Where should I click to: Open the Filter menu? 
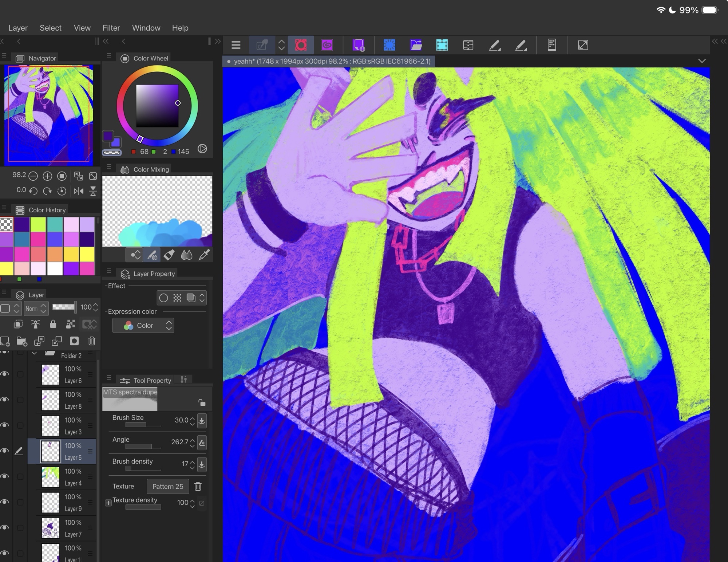(111, 28)
